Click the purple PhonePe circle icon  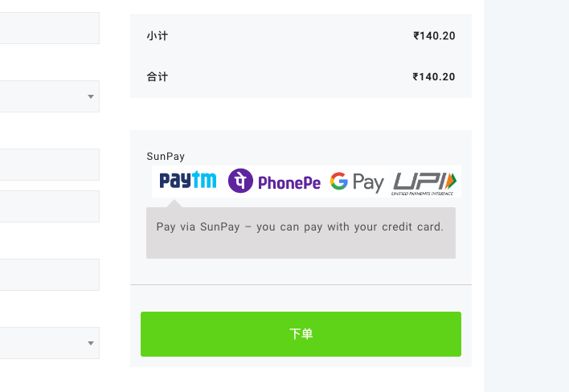tap(240, 181)
